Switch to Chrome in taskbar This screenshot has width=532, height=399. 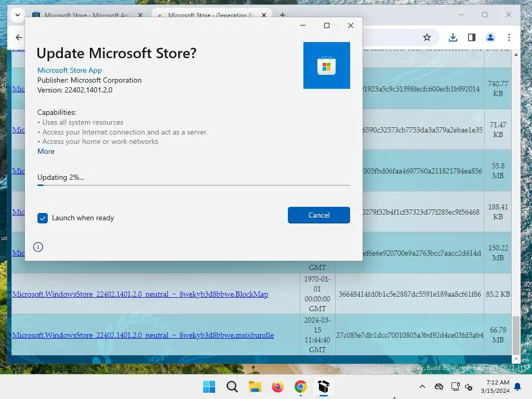[301, 387]
